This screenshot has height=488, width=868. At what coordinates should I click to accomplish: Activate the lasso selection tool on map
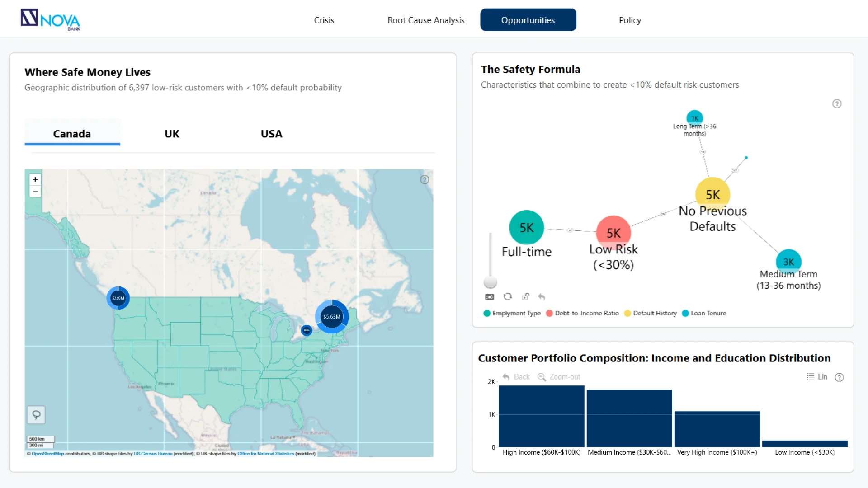(x=36, y=415)
